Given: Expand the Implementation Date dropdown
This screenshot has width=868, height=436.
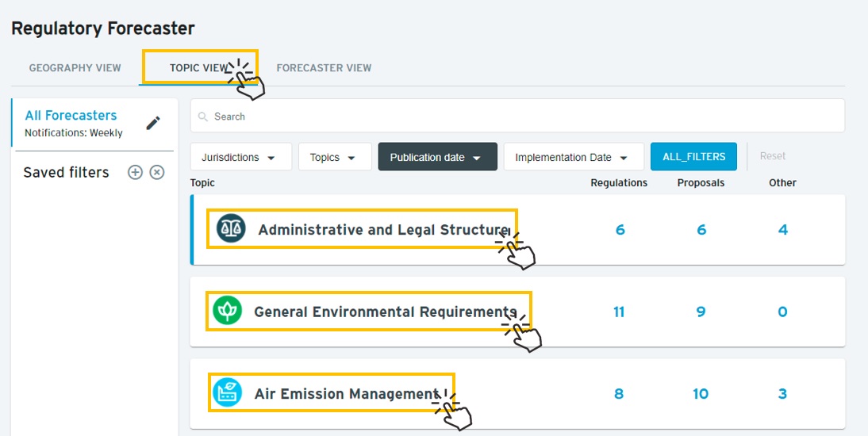Looking at the screenshot, I should click(x=574, y=157).
